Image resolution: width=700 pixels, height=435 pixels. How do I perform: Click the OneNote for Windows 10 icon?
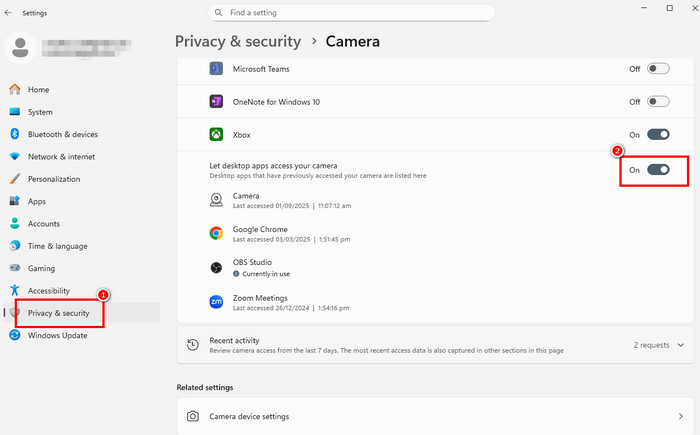coord(216,102)
